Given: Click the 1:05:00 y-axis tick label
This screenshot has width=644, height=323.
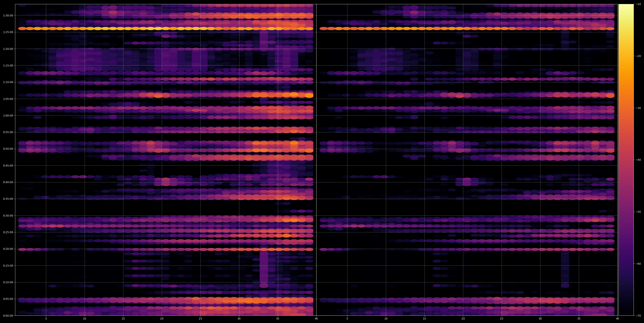Looking at the screenshot, I should 8,99.
